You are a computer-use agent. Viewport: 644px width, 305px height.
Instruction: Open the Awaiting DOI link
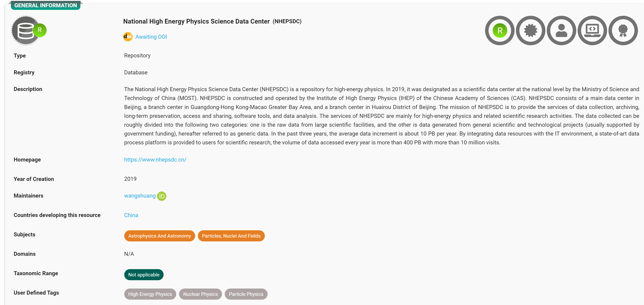tap(151, 37)
